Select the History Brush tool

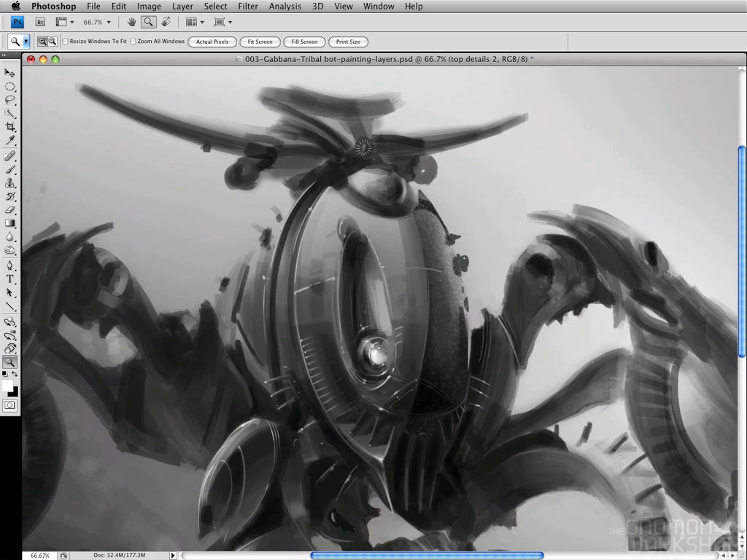(x=9, y=196)
